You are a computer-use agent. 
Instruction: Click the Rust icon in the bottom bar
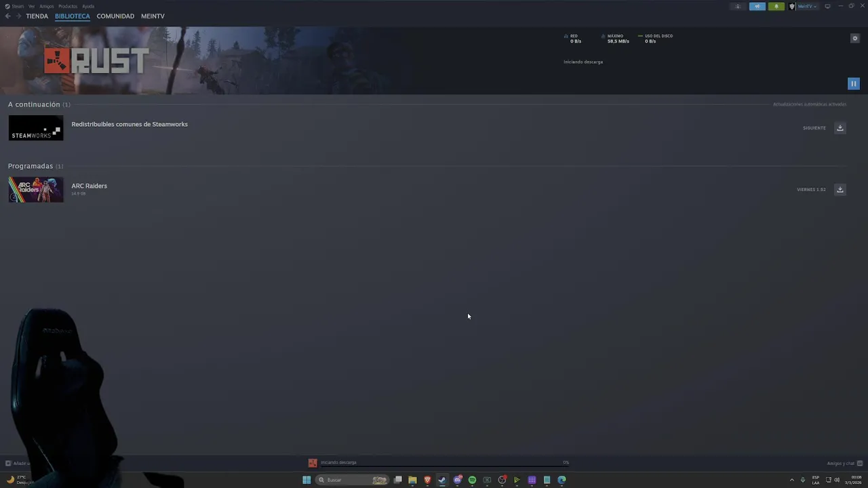click(x=313, y=463)
